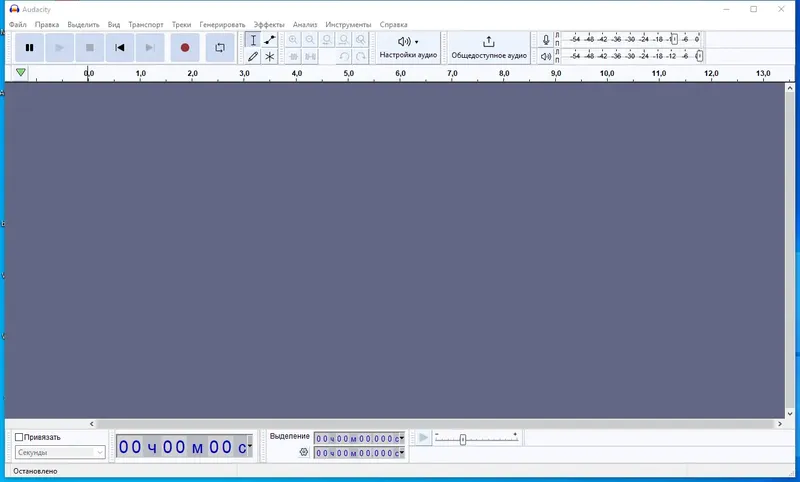Click the horizontal scrollbar left arrow

[92, 424]
